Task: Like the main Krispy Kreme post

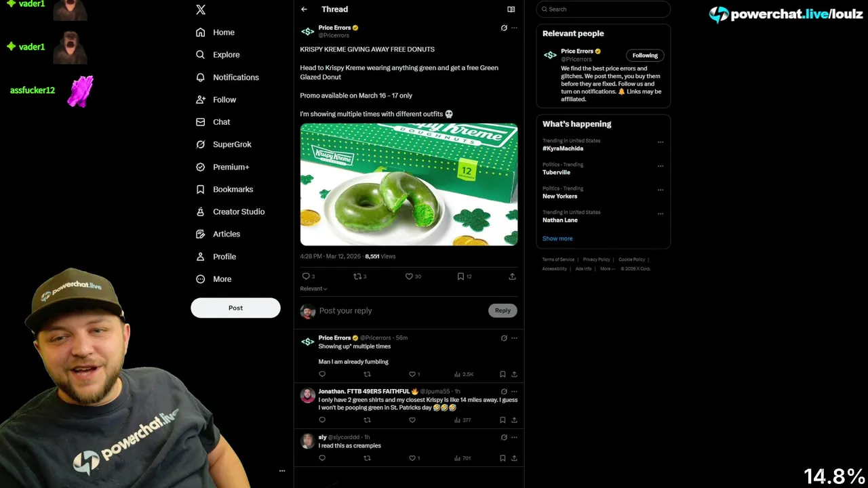Action: [413, 277]
